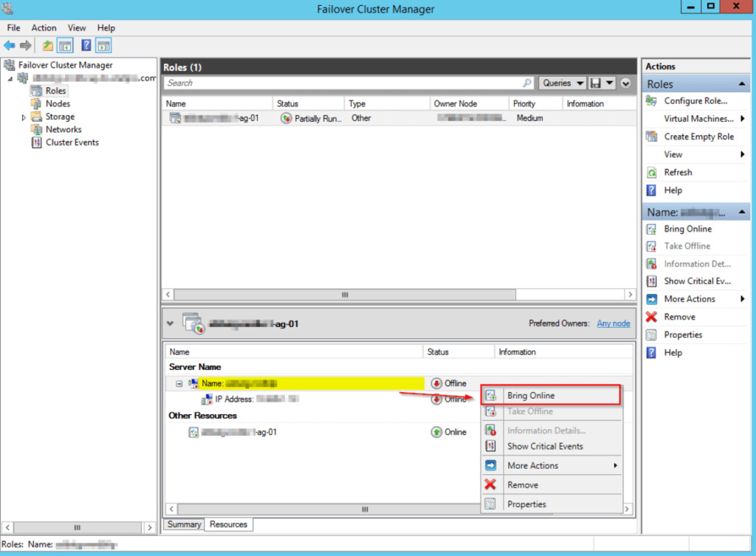756x556 pixels.
Task: Click the Partially Running status cell
Action: (x=311, y=118)
